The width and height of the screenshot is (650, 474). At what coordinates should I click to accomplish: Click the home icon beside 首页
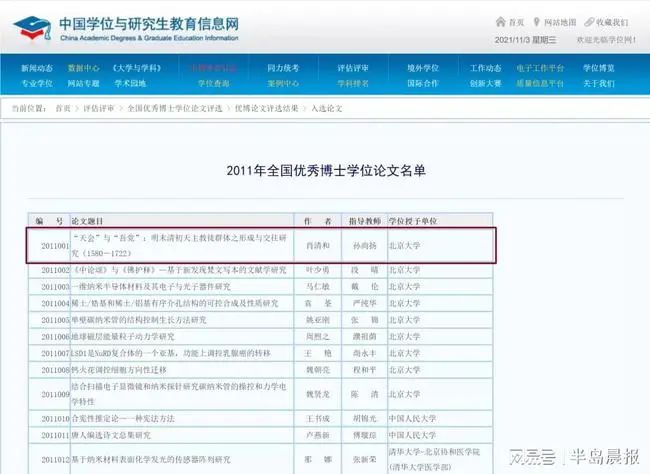[500, 22]
